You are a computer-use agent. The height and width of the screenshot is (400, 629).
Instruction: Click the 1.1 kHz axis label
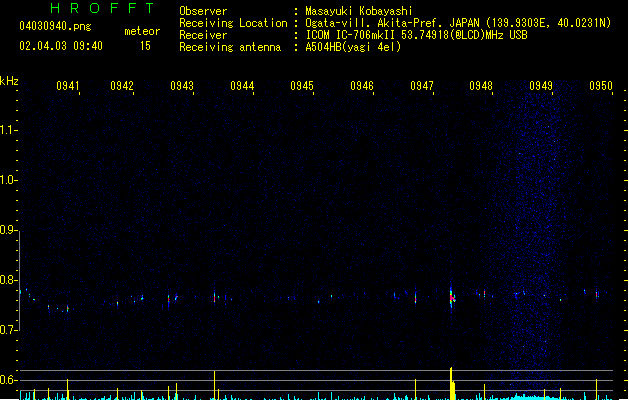coord(7,130)
